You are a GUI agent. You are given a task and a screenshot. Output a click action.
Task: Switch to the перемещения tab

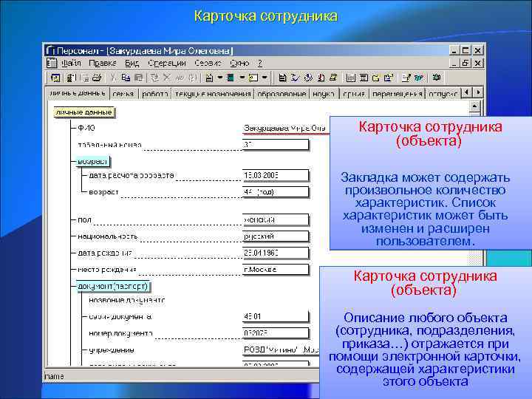pyautogui.click(x=398, y=94)
